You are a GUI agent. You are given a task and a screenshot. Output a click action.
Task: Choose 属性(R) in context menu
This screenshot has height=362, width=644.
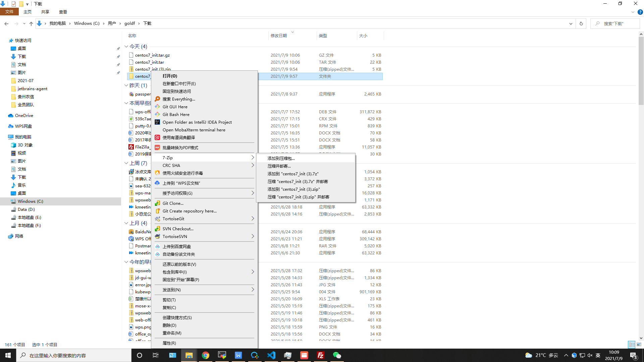204,343
